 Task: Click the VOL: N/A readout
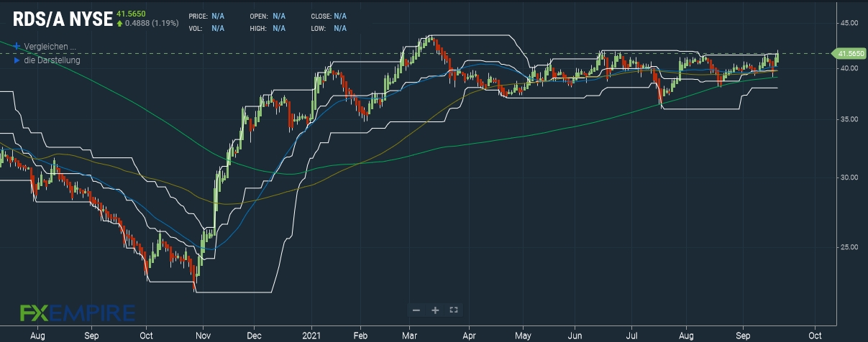click(x=206, y=28)
